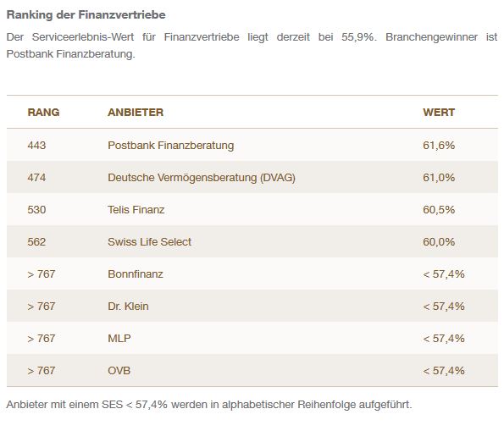This screenshot has height=431, width=504.
Task: Click the Ranking der Finanzvertriebe heading
Action: (86, 14)
